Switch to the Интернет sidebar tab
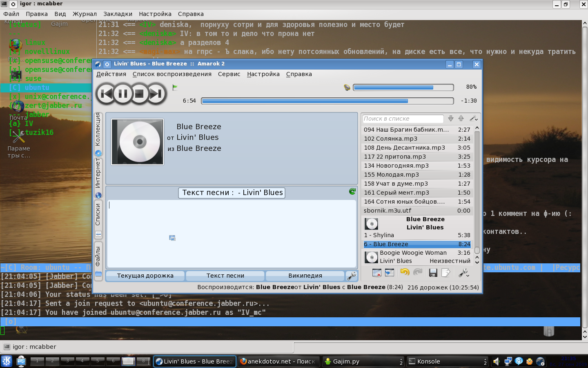The height and width of the screenshot is (368, 588). coord(98,178)
